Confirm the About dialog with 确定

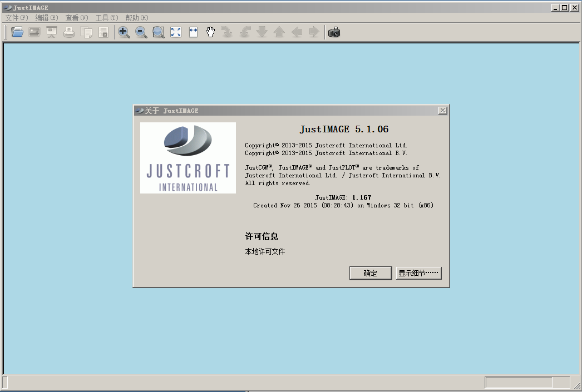click(371, 274)
